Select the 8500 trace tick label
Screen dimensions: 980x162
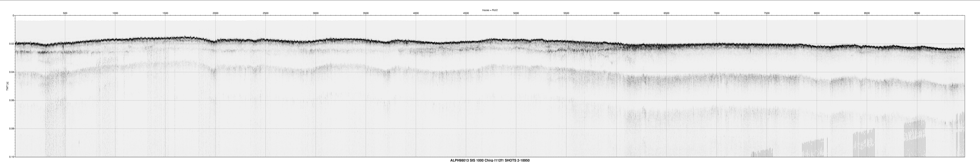click(x=867, y=13)
